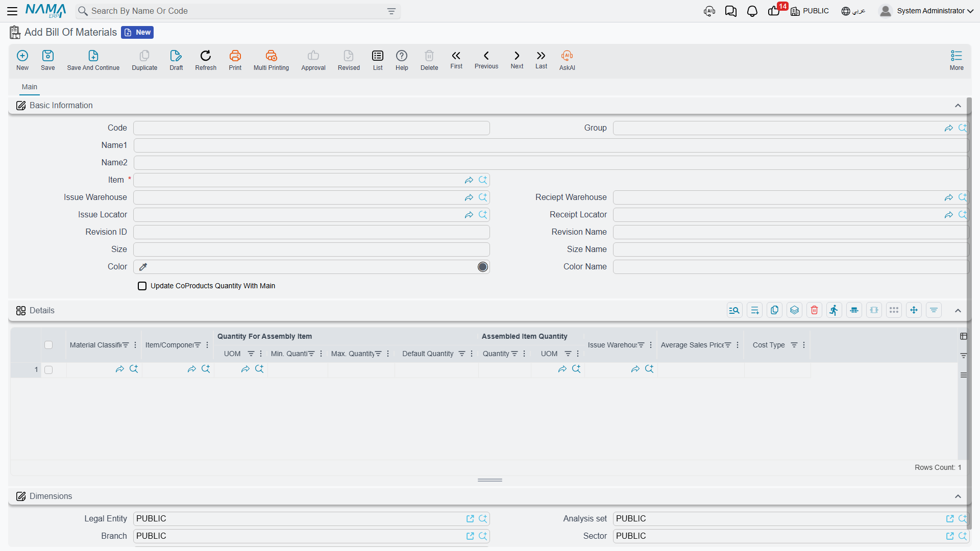Click the copy rows icon in Details toolbar

coord(775,310)
